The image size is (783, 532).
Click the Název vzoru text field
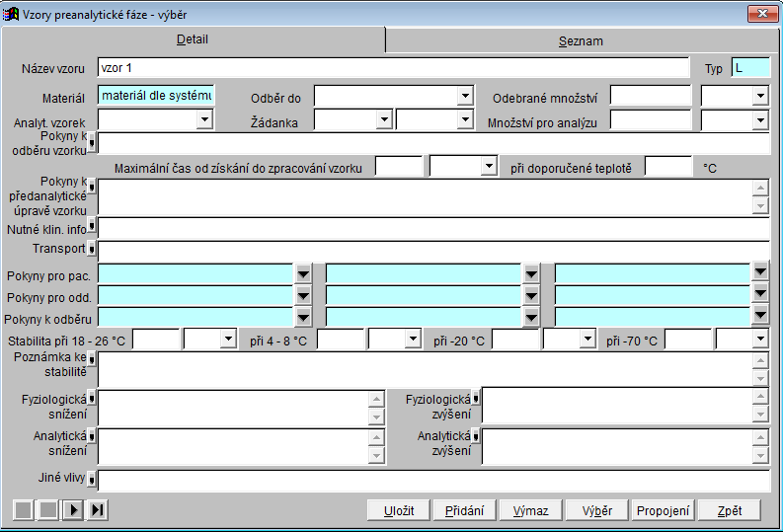coord(393,68)
